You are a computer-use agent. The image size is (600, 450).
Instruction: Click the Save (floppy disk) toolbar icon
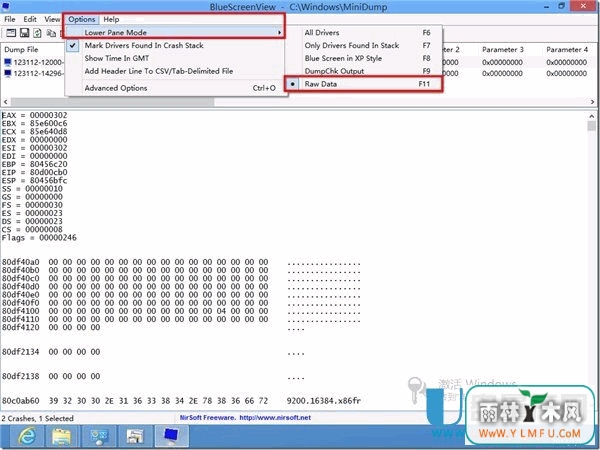tap(24, 33)
